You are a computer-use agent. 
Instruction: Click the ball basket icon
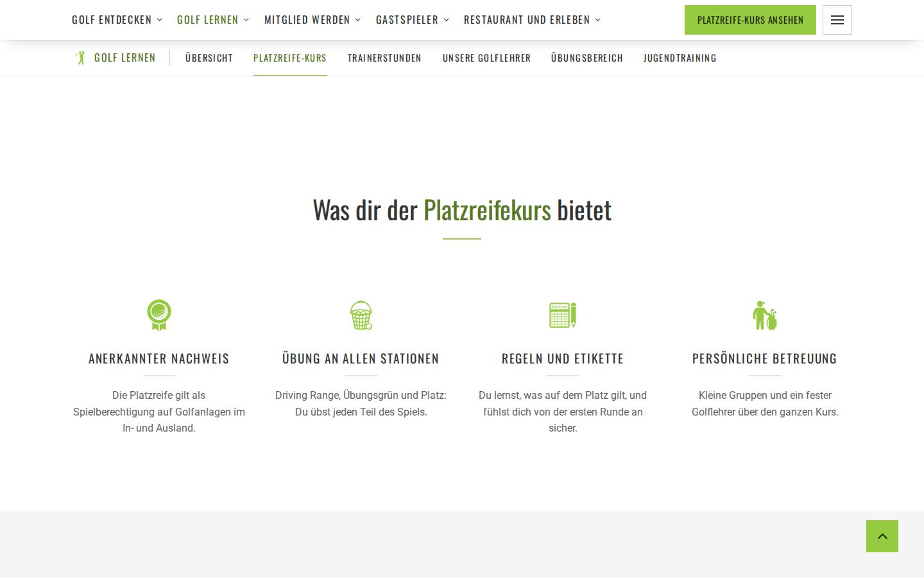click(x=361, y=315)
